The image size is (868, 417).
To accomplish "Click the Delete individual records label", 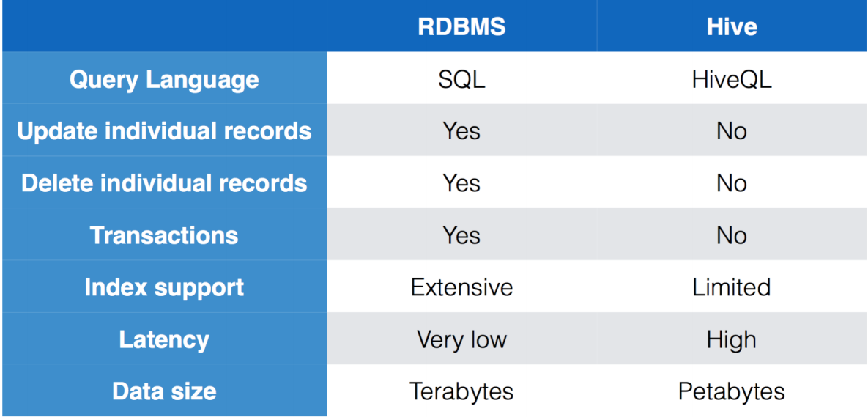I will [x=164, y=182].
